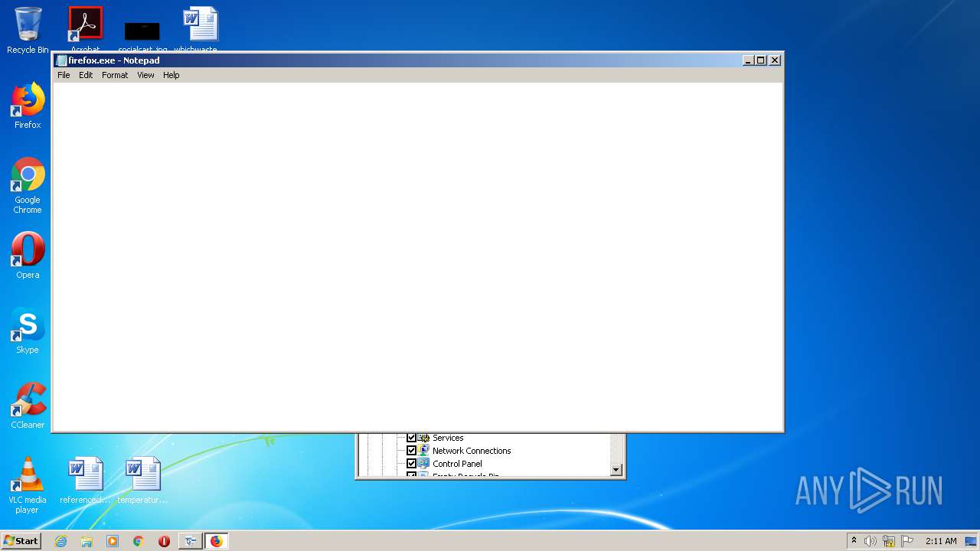980x551 pixels.
Task: Select the Services list entry text
Action: (448, 439)
